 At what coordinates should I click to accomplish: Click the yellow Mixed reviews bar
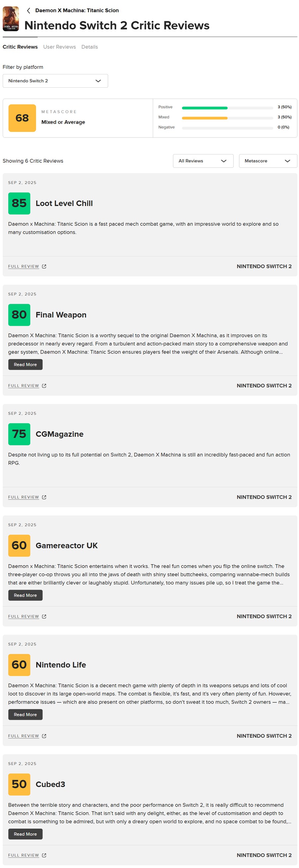click(x=205, y=118)
